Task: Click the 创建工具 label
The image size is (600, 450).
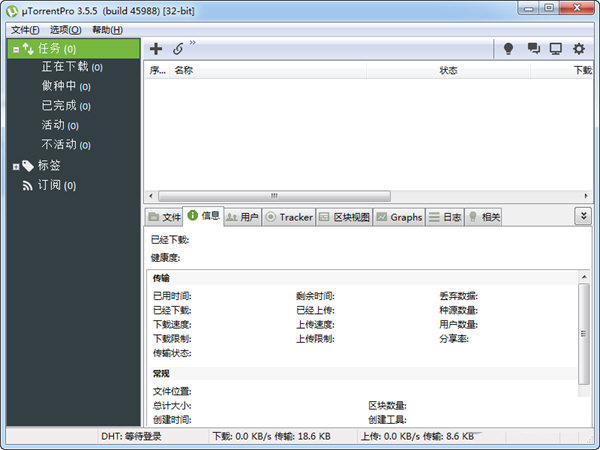Action: [387, 420]
